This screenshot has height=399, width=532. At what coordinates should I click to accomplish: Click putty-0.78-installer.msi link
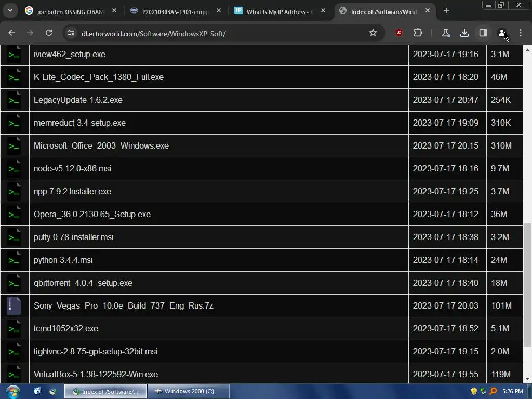[x=74, y=237]
